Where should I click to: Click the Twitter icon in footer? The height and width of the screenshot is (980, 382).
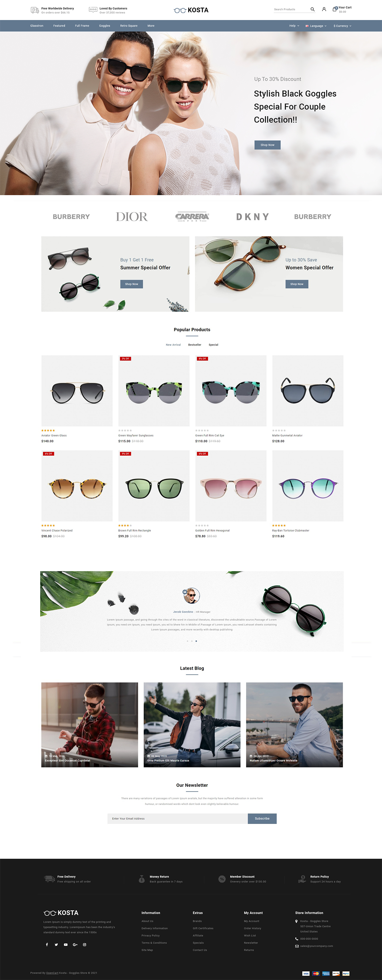(x=56, y=945)
